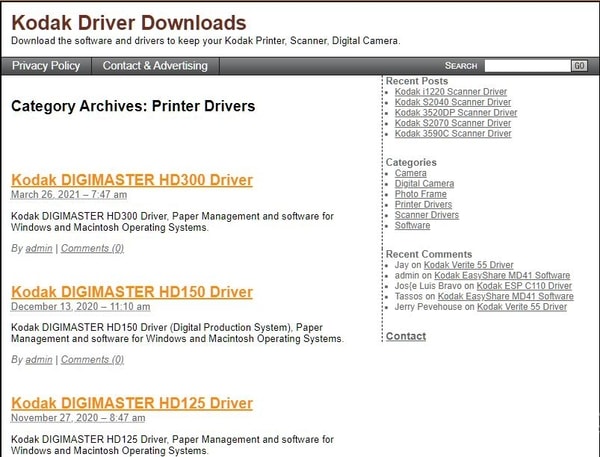The width and height of the screenshot is (600, 457).
Task: View Comments (0) for the HD300 post
Action: 92,248
